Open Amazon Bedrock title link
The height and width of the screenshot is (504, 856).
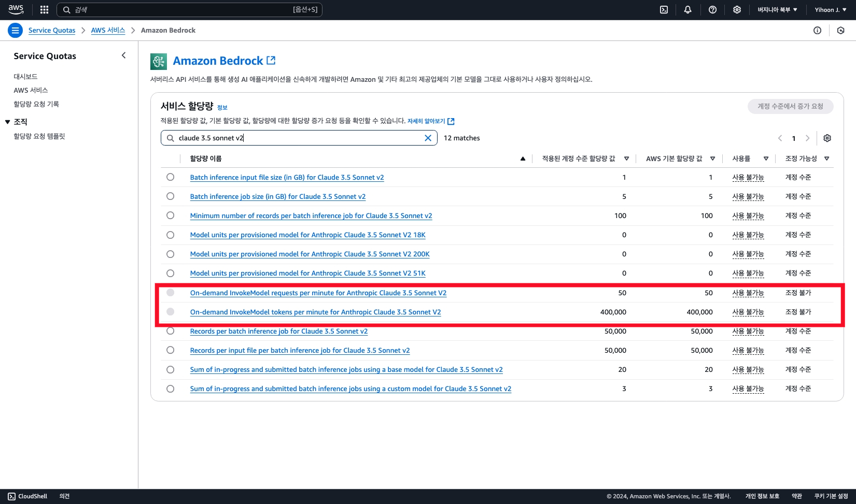[x=218, y=61]
